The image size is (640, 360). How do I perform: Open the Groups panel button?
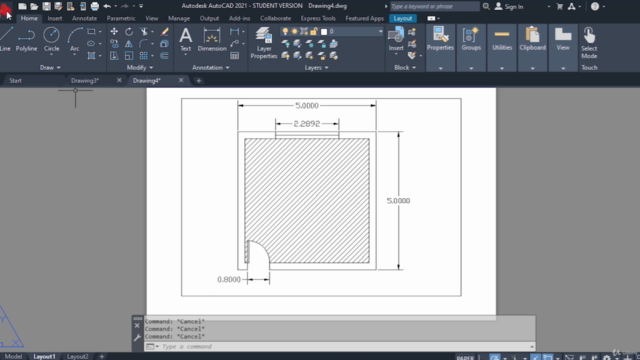click(471, 39)
